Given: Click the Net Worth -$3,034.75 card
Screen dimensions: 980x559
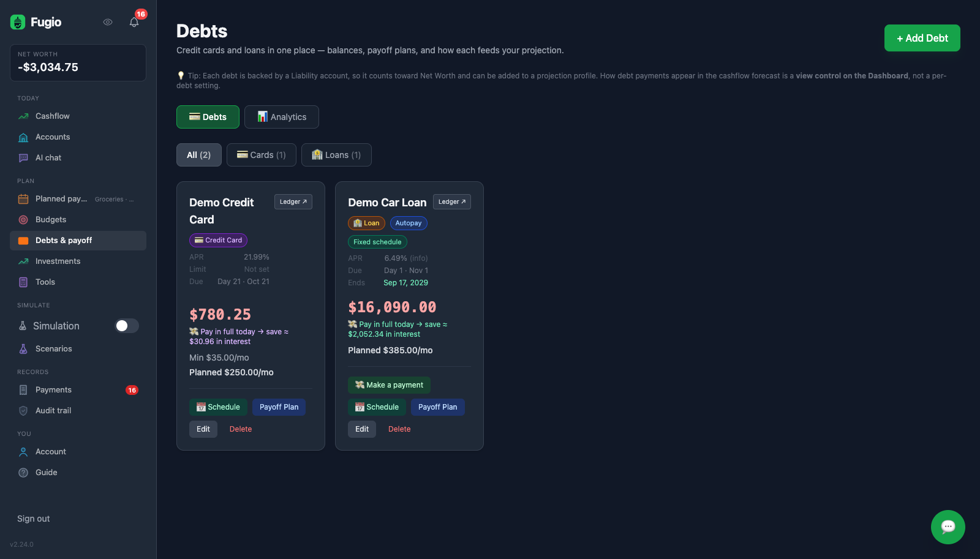Looking at the screenshot, I should pos(78,62).
